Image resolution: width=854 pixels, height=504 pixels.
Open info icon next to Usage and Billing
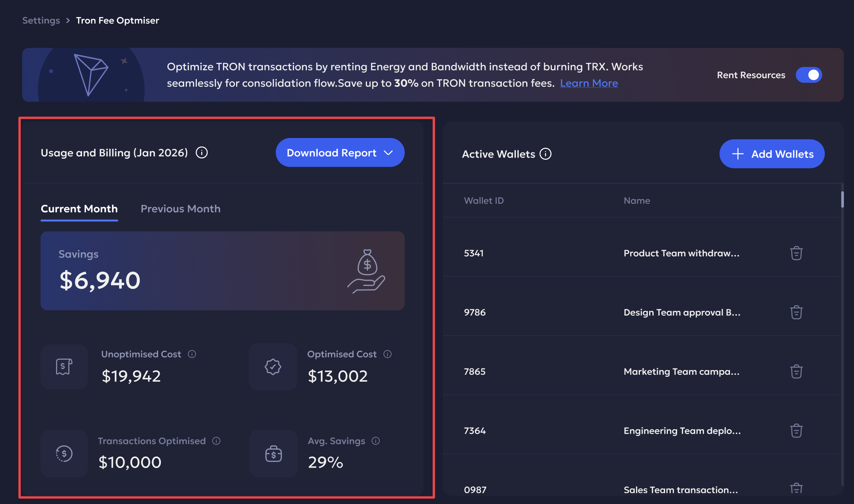point(202,153)
